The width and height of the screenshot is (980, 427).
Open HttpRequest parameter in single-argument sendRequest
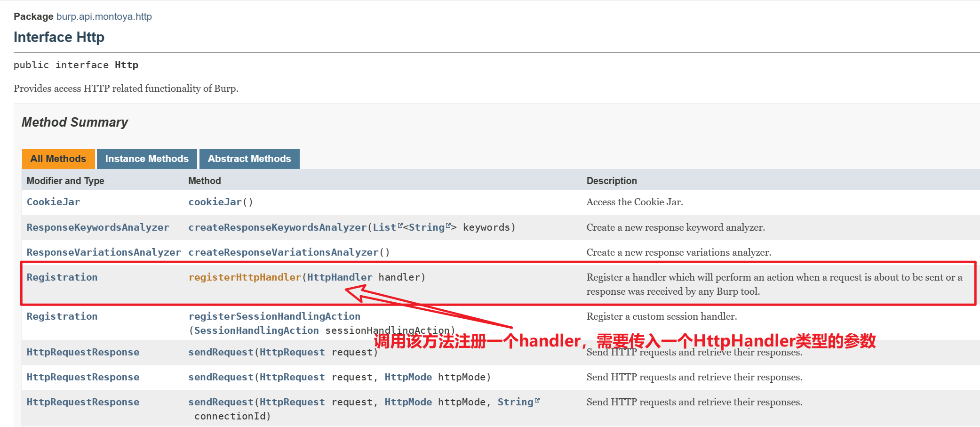(x=292, y=352)
